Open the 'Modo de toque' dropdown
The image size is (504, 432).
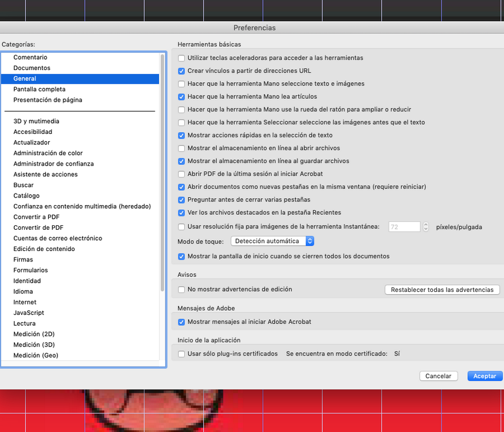pos(272,241)
